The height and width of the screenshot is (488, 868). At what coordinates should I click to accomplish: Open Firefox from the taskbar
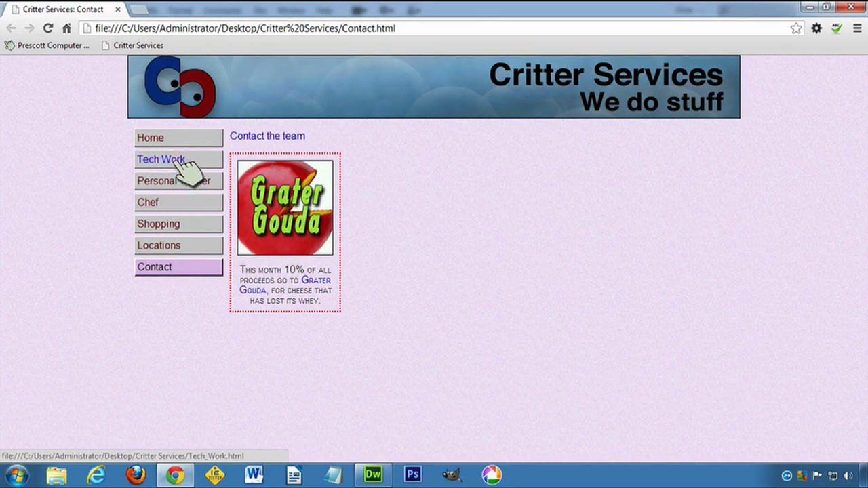[x=136, y=474]
